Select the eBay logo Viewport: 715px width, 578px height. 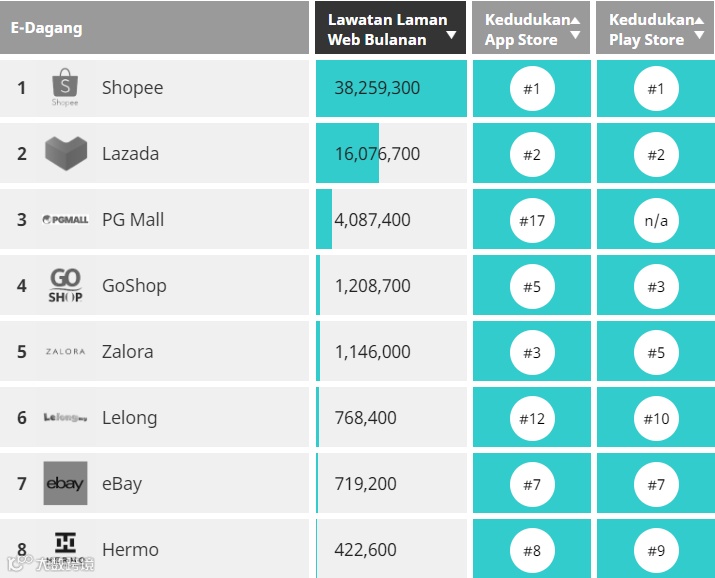[x=65, y=484]
